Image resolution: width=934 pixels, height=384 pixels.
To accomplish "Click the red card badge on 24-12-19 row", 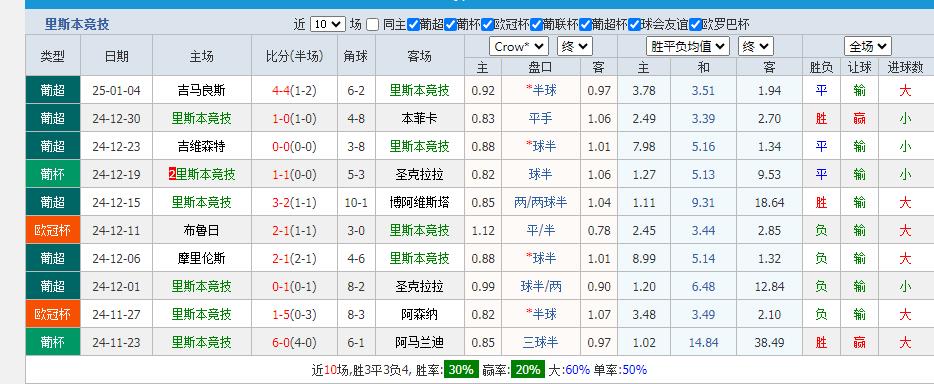I will (172, 174).
